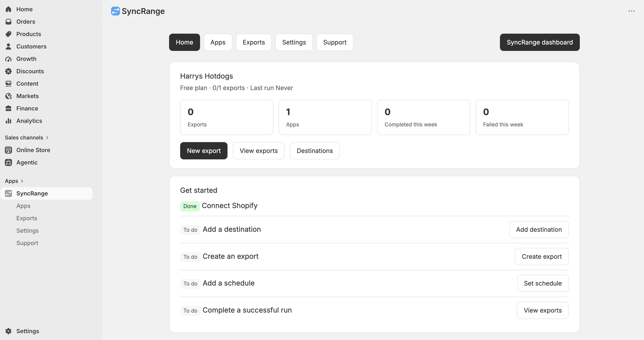
Task: Click the Growth gauge icon
Action: 8,59
